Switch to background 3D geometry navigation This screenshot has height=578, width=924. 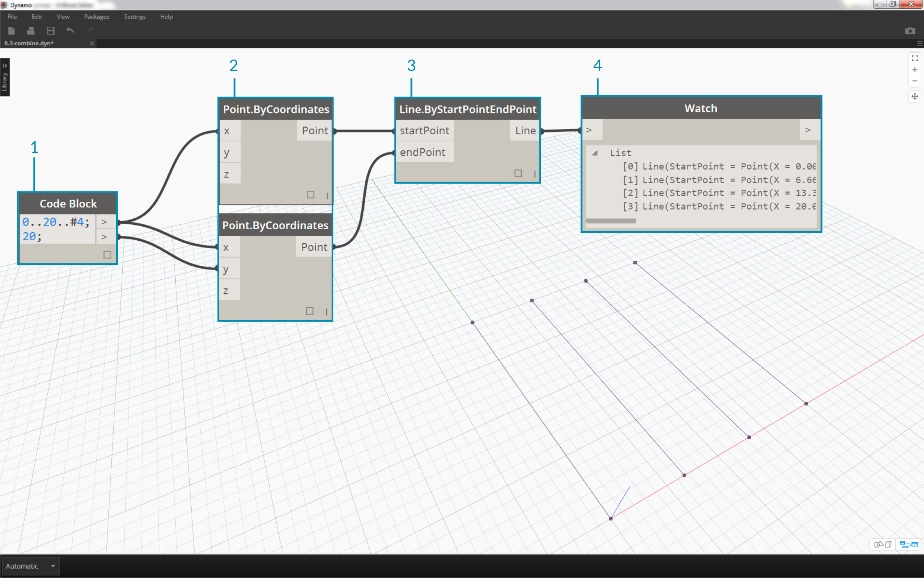point(883,544)
